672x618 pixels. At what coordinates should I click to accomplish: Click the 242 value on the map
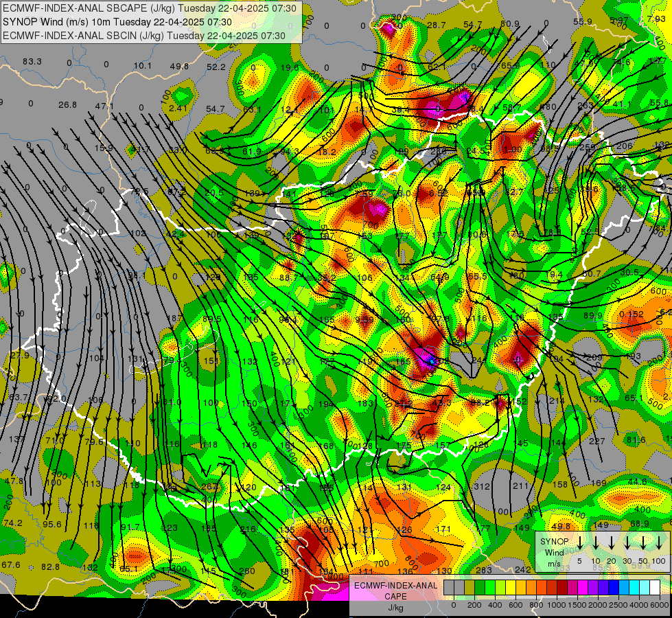[523, 569]
